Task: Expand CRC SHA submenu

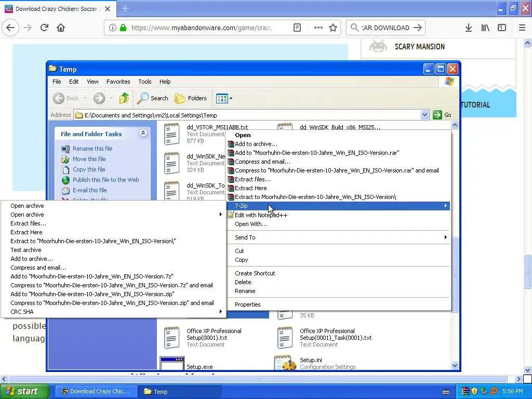Action: pos(114,312)
